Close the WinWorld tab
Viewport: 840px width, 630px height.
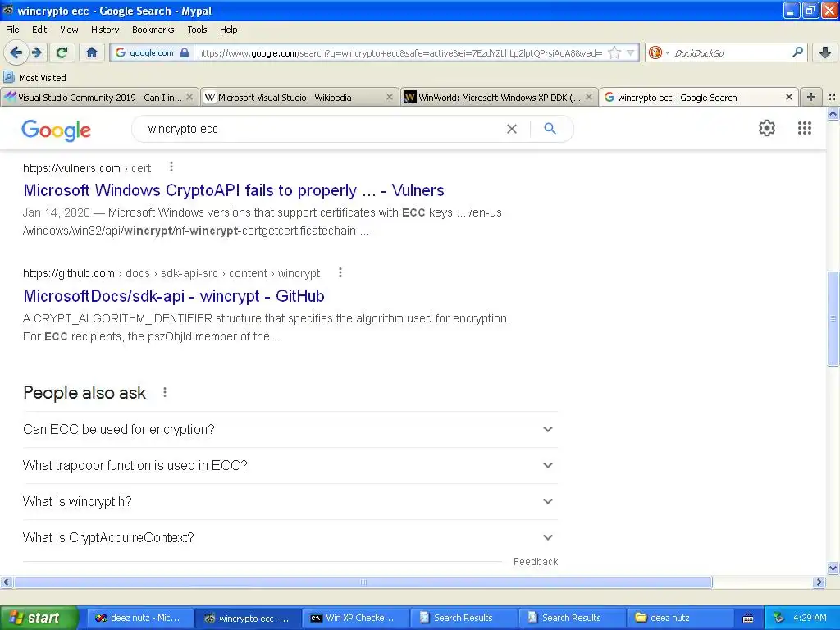[589, 97]
